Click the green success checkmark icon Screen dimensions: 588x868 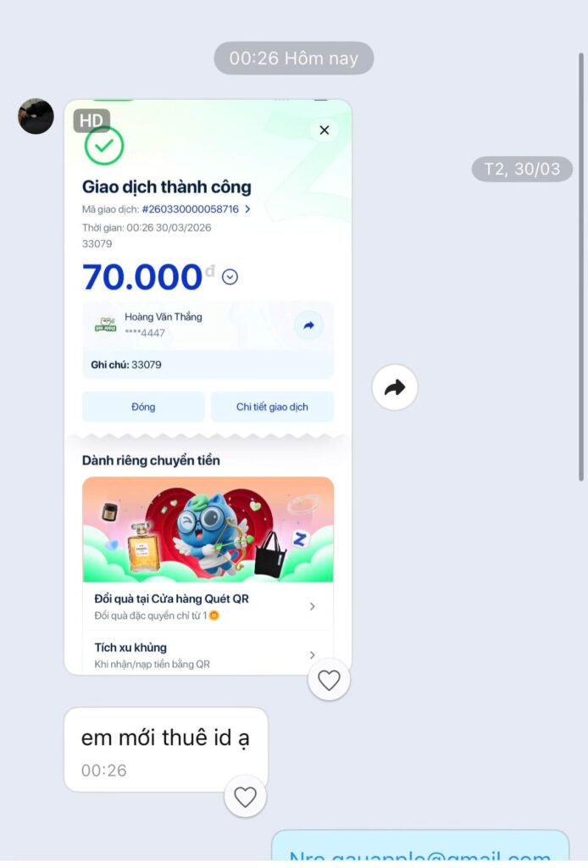104,146
